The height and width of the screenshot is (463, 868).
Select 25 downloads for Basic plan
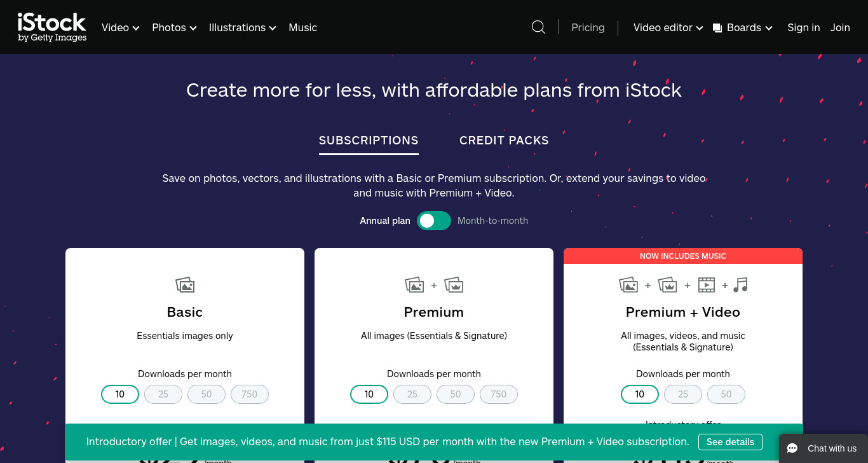[x=163, y=394]
